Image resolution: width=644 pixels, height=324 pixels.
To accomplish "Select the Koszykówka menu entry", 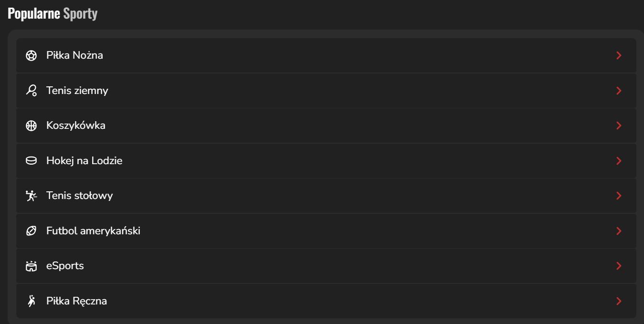I will [76, 125].
